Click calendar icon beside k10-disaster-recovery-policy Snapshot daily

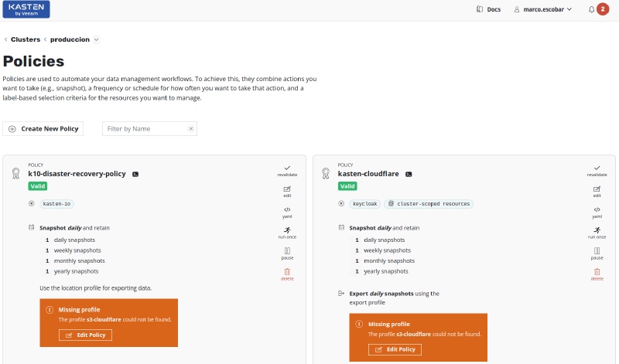click(31, 227)
